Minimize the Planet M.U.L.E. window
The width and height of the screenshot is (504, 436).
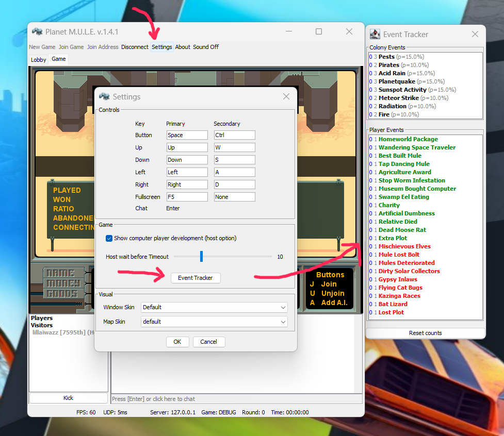(x=289, y=31)
